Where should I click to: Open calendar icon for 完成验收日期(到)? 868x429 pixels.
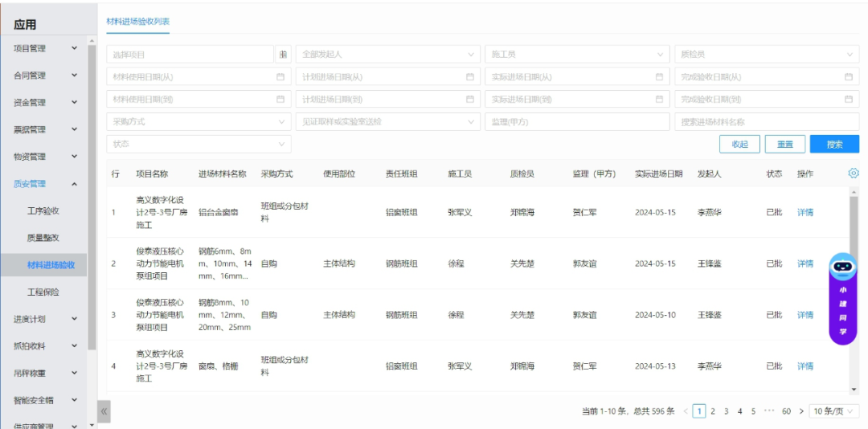(x=849, y=100)
